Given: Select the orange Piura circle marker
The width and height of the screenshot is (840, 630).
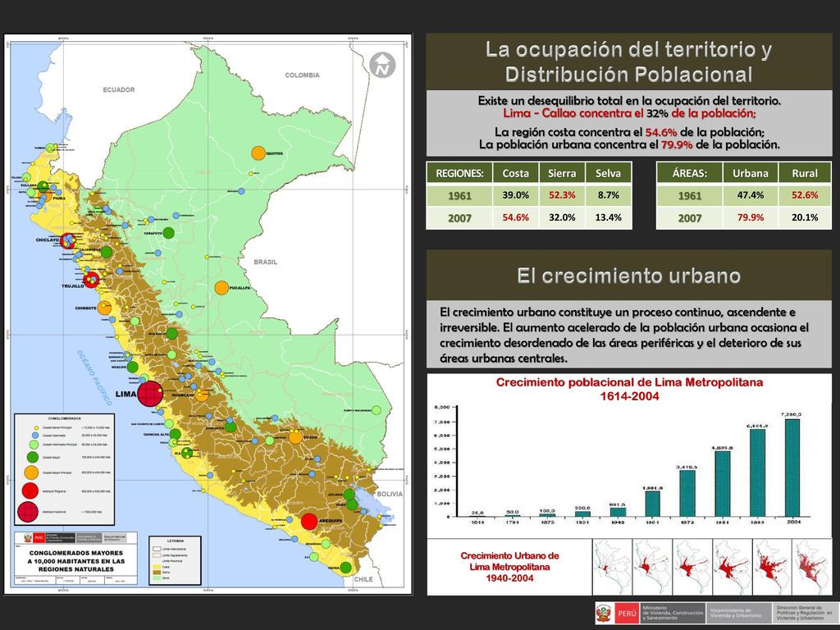Looking at the screenshot, I should pyautogui.click(x=46, y=195).
